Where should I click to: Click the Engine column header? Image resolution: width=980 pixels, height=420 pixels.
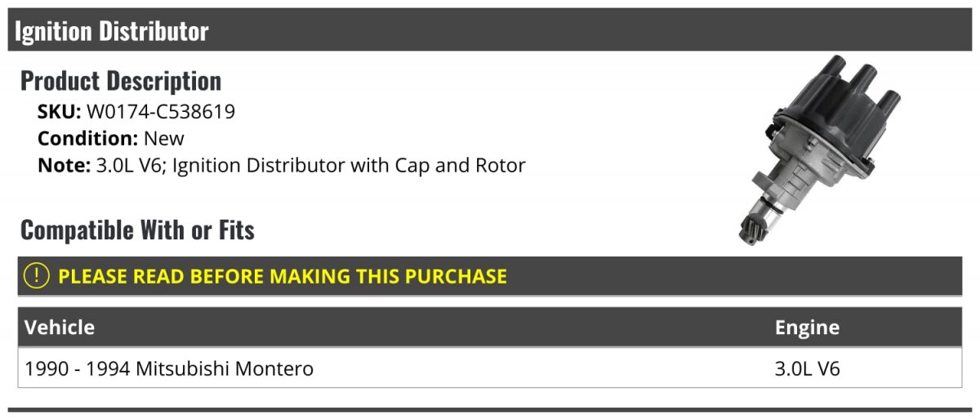807,328
